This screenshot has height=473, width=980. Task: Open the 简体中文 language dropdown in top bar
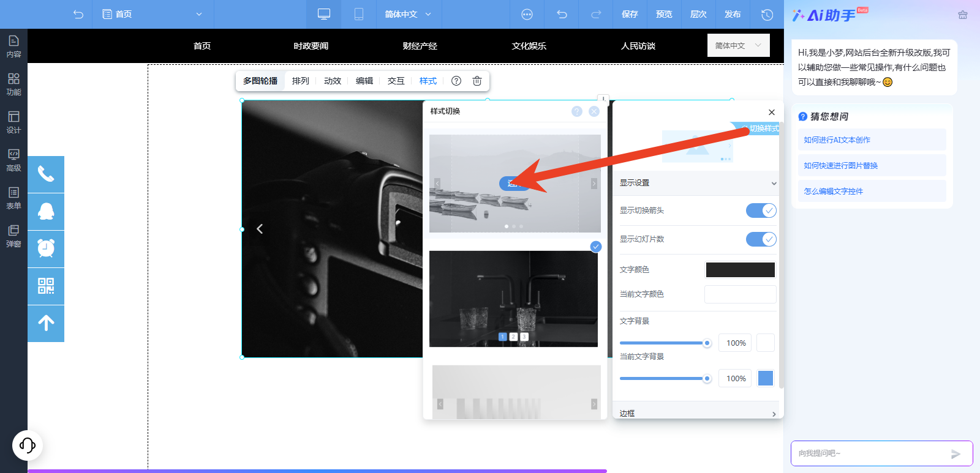[x=408, y=14]
